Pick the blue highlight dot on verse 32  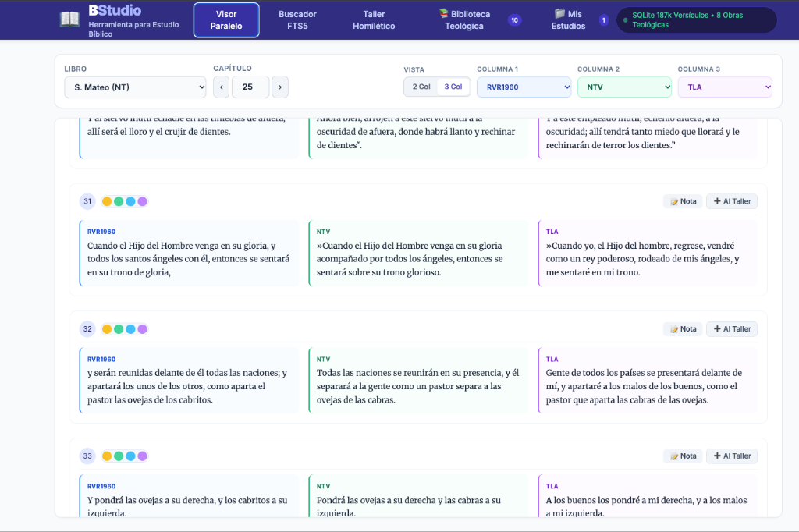coord(130,329)
